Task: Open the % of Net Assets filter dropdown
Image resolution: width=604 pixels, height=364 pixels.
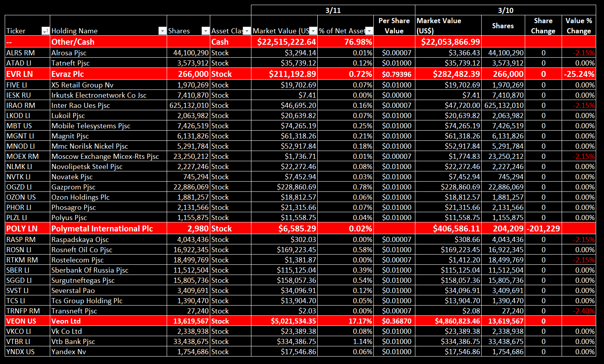Action: pos(369,31)
